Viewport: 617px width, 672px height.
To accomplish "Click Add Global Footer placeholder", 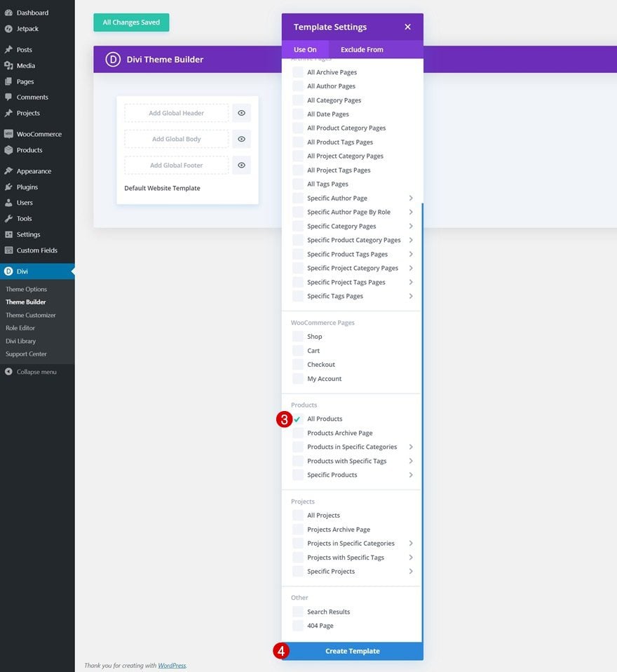I will (x=177, y=166).
